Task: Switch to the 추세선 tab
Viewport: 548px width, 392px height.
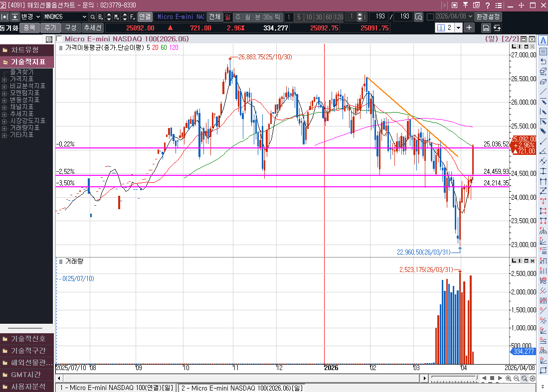Action: pyautogui.click(x=93, y=28)
